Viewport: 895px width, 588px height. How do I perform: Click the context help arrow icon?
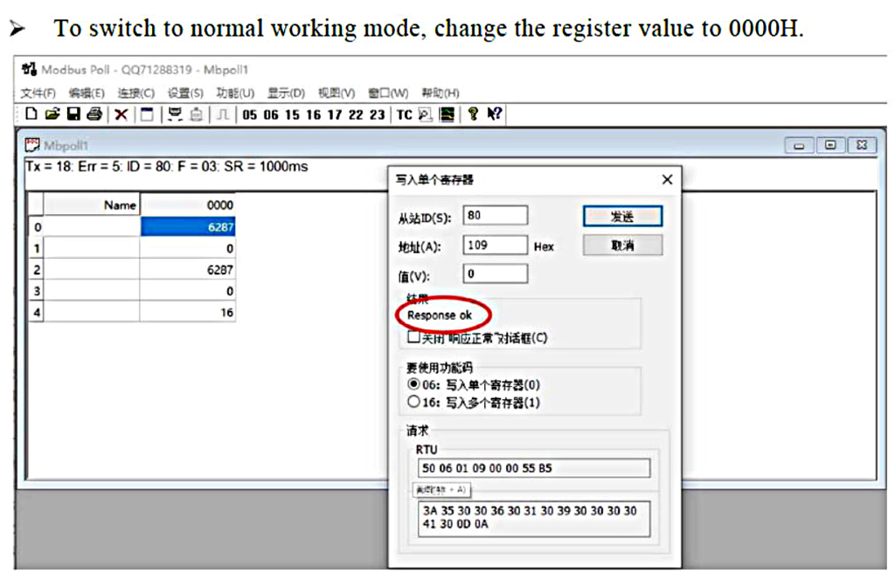pyautogui.click(x=495, y=114)
